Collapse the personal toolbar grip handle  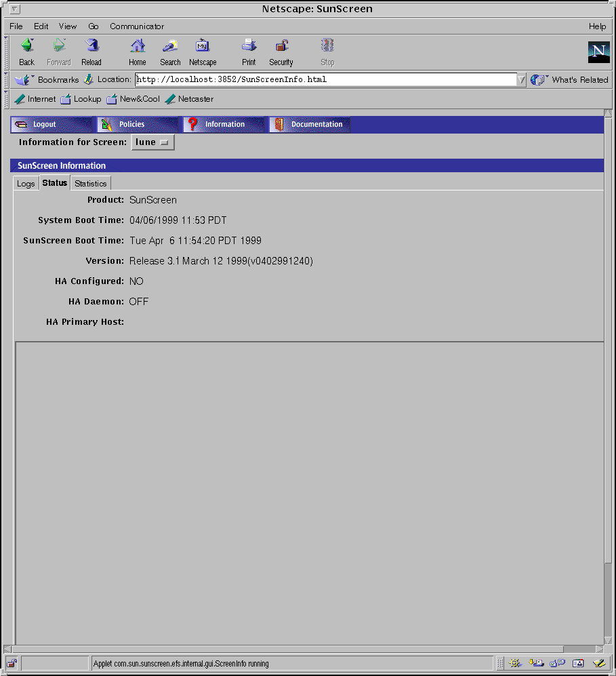[6, 99]
